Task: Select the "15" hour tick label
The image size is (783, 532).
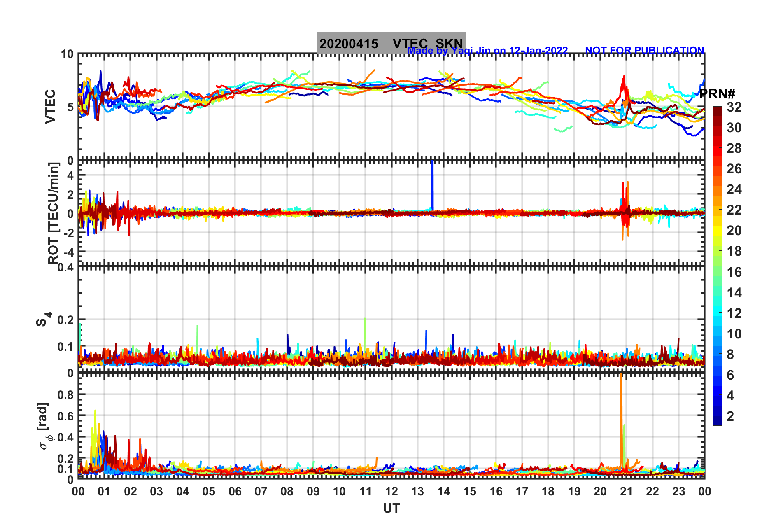Action: [470, 491]
